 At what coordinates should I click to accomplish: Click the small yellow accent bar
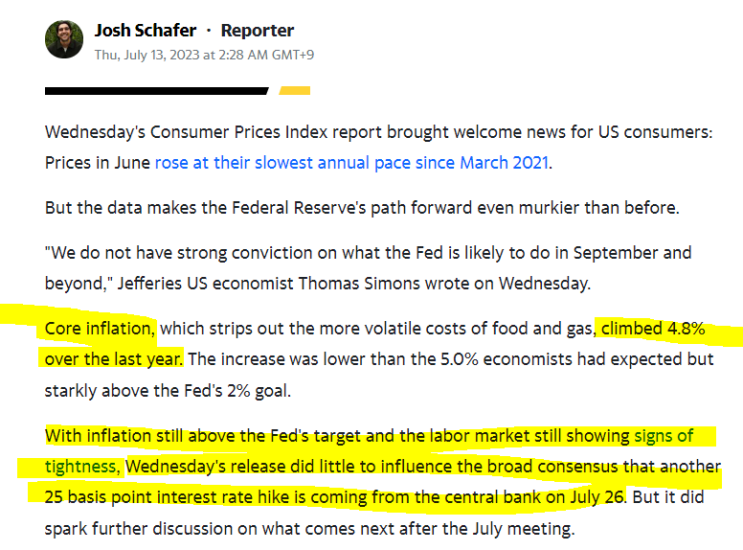click(x=294, y=91)
